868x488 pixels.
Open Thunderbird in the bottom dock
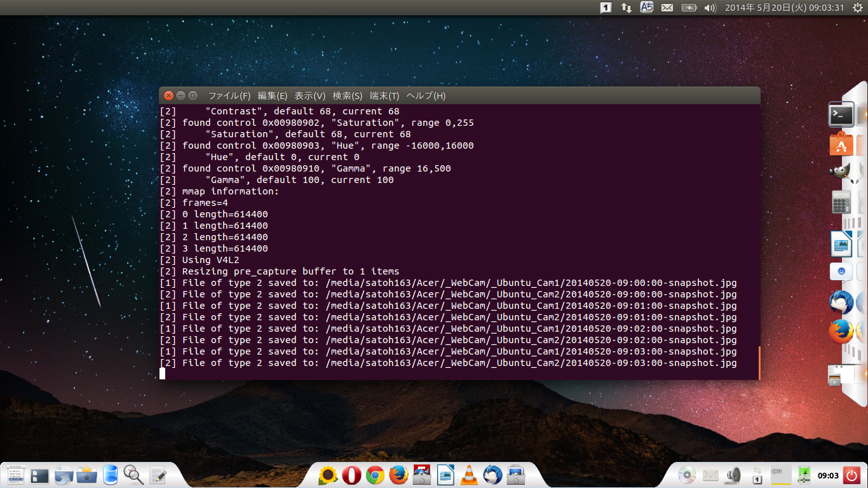click(x=492, y=475)
